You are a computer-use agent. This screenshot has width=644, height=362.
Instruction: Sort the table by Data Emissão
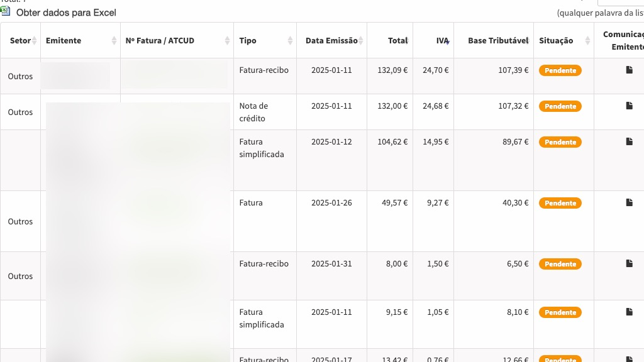pyautogui.click(x=331, y=41)
